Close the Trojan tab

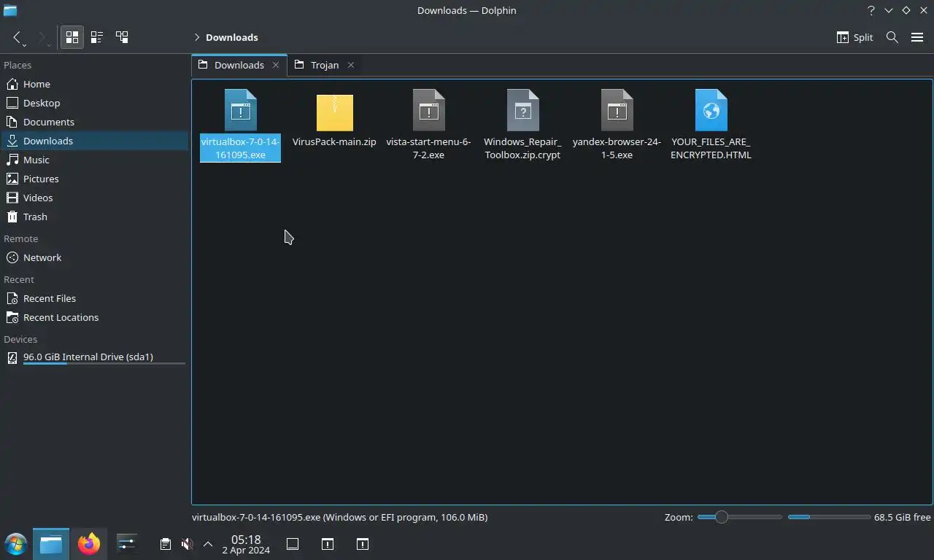point(350,65)
